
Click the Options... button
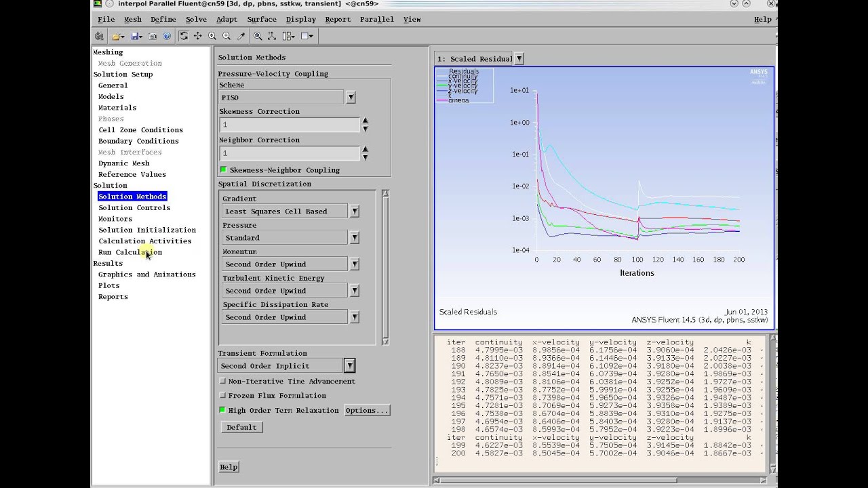coord(367,410)
